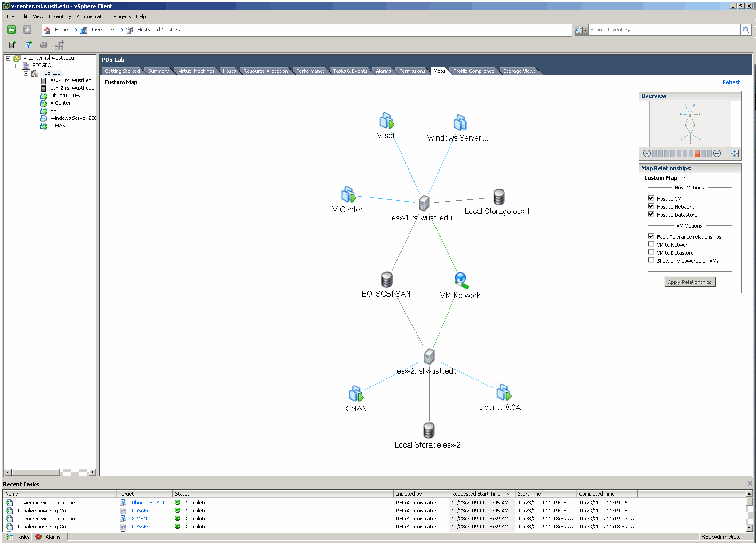Screen dimensions: 756x543
Task: Click the Refresh link above the map
Action: click(732, 82)
